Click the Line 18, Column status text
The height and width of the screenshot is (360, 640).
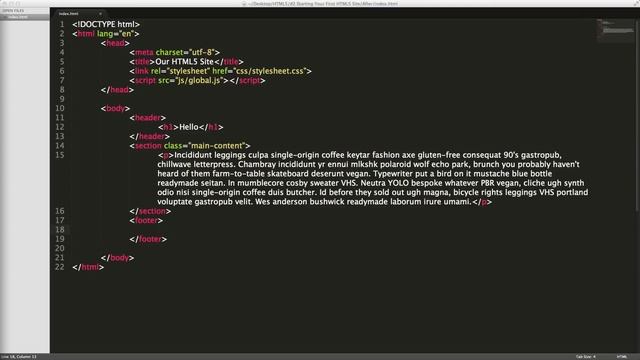(19, 357)
